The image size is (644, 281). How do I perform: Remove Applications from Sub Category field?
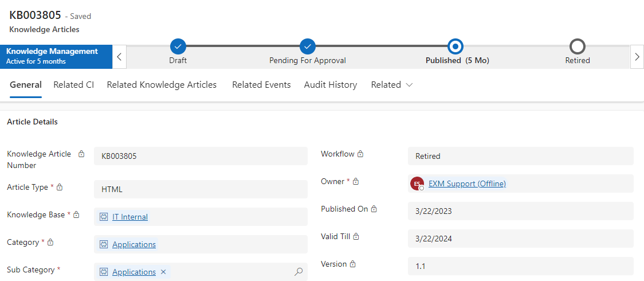(163, 272)
